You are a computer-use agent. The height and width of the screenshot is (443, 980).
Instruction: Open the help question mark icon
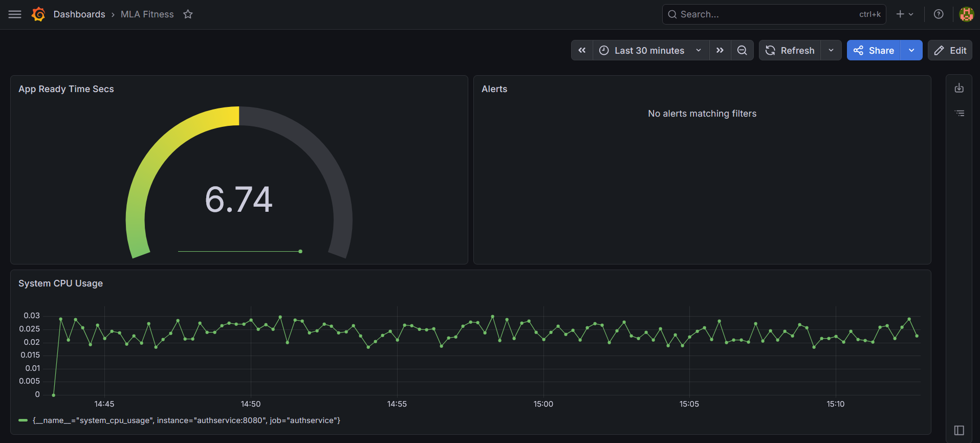939,14
